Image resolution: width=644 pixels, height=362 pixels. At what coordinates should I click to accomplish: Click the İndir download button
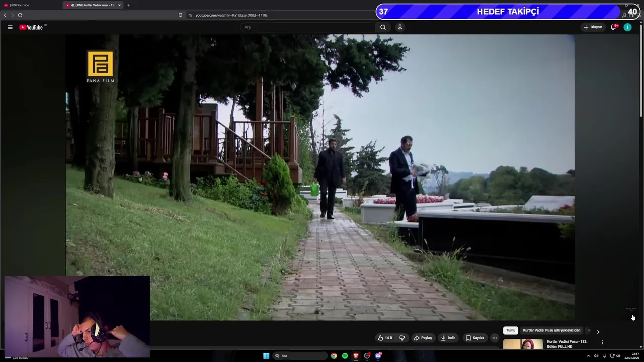click(448, 338)
